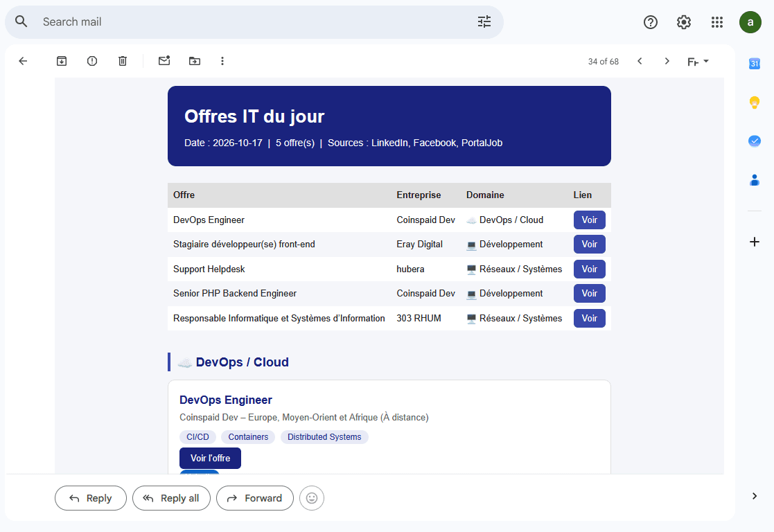Open Google Tasks side panel icon
The image size is (774, 532).
click(755, 141)
